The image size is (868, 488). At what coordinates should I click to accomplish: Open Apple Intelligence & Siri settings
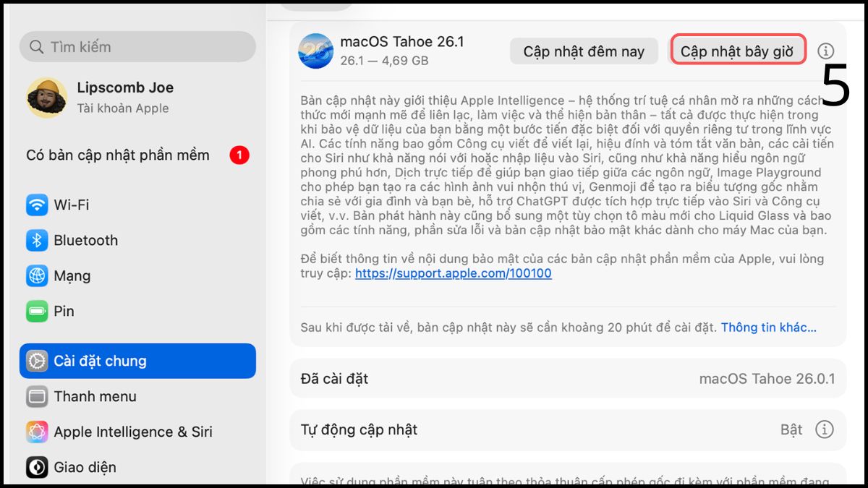coord(37,432)
